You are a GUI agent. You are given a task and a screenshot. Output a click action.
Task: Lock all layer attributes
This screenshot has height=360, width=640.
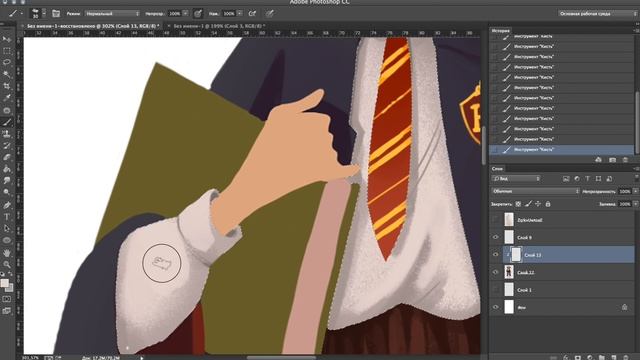pyautogui.click(x=548, y=204)
